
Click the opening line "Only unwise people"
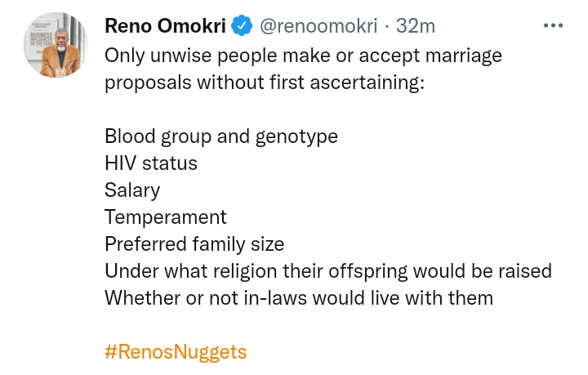click(x=303, y=56)
